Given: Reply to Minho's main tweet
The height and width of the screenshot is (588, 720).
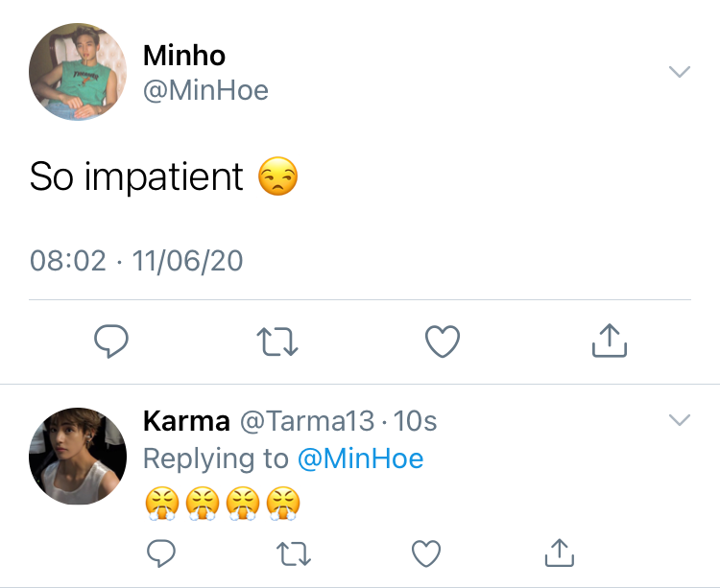Looking at the screenshot, I should tap(111, 341).
